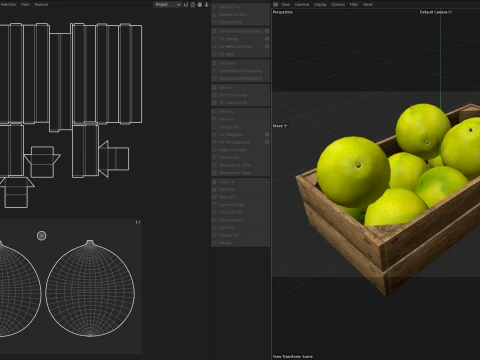This screenshot has height=360, width=480.
Task: Select Remove UV Pins tool
Action: click(240, 15)
